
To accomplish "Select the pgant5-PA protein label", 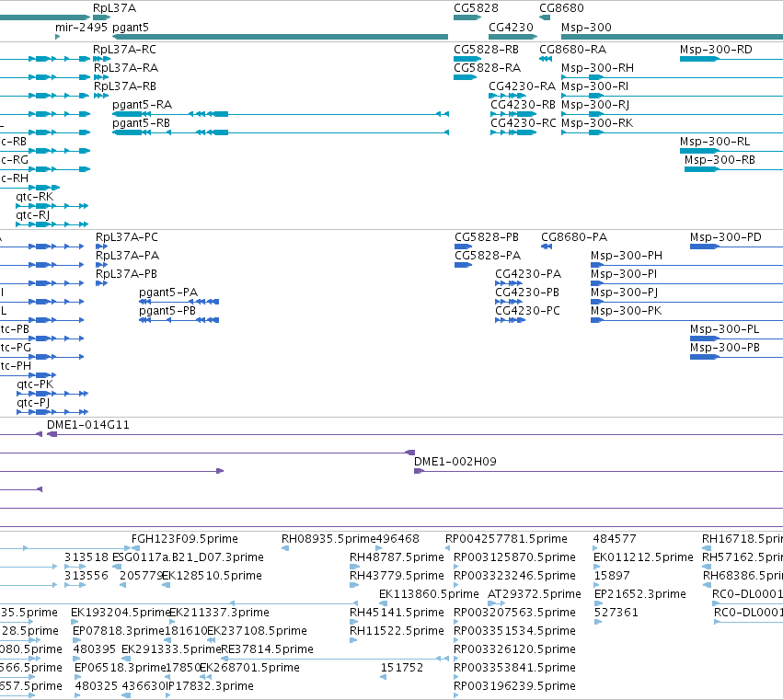I will (168, 293).
